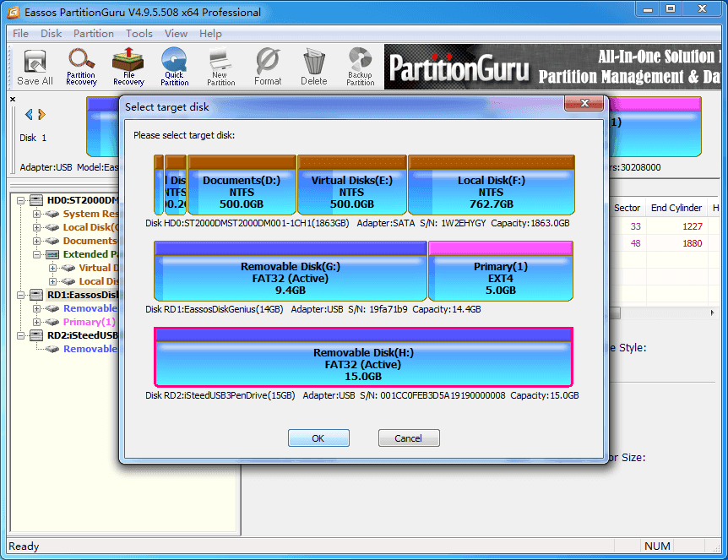The height and width of the screenshot is (560, 728).
Task: Select RD1:EassosDisk in the disk tree
Action: point(83,295)
